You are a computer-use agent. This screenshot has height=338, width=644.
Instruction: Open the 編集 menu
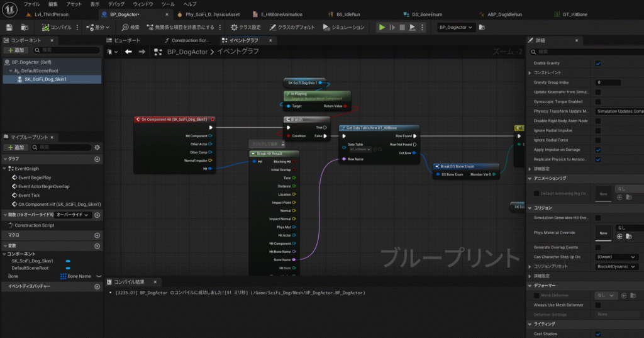point(53,4)
